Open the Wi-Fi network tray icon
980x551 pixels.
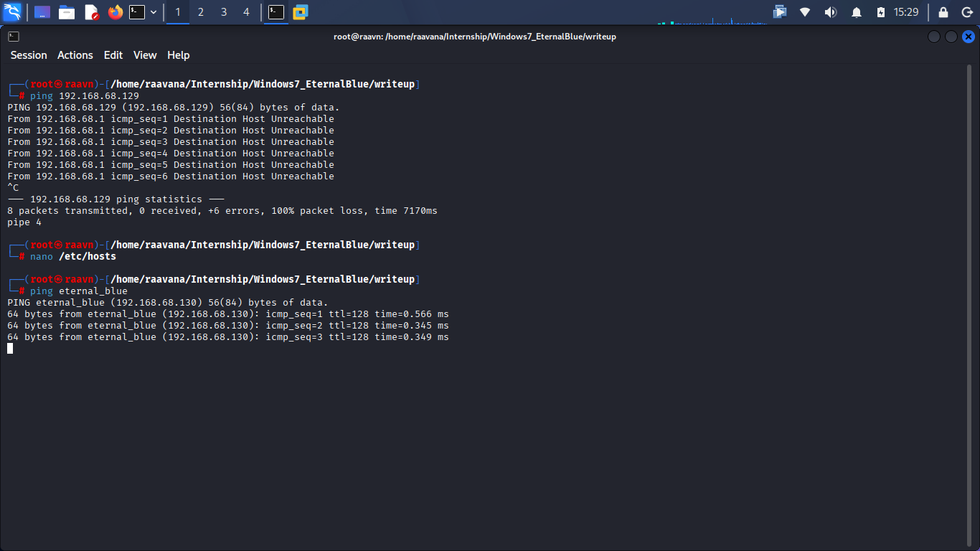pyautogui.click(x=805, y=12)
